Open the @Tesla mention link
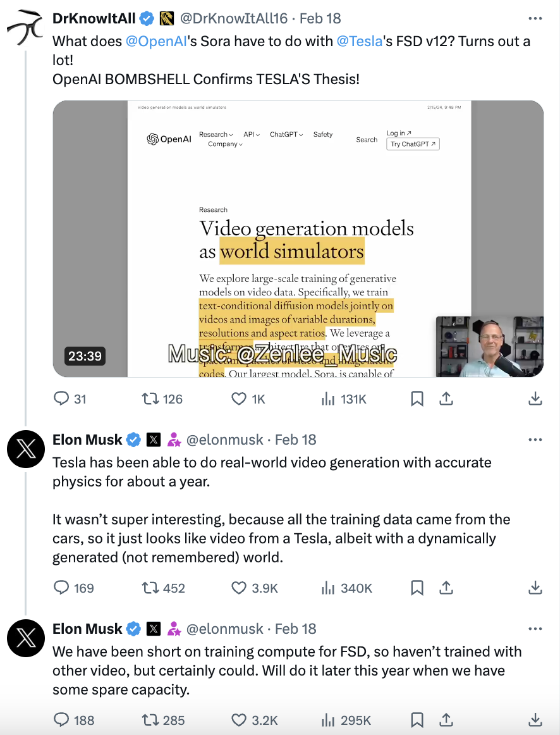 [x=360, y=42]
